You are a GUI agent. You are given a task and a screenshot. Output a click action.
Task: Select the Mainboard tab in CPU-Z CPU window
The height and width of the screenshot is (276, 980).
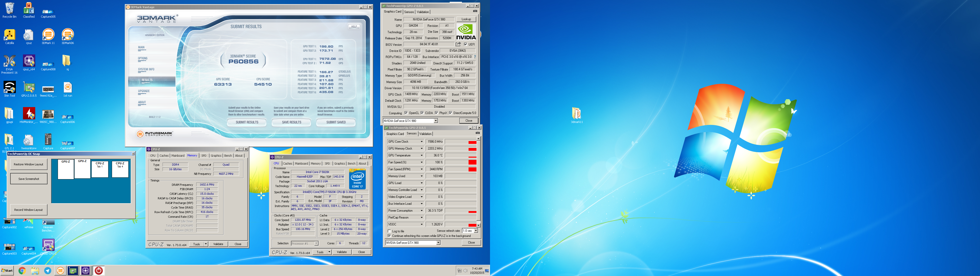[x=301, y=163]
